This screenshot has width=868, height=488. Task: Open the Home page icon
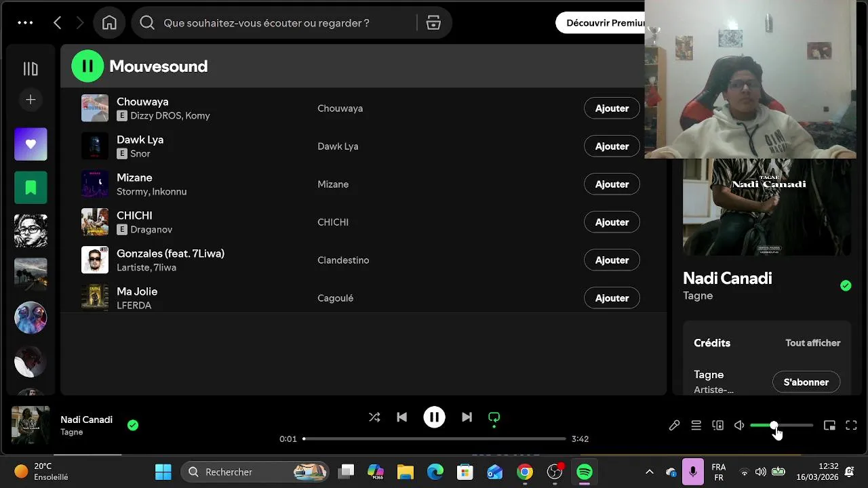tap(109, 23)
